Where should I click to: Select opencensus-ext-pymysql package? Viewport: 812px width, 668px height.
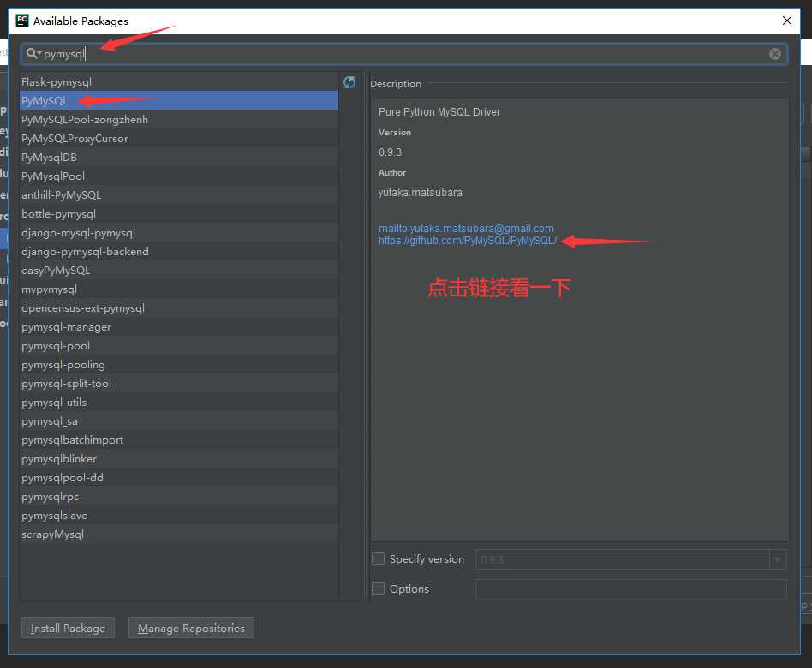click(x=179, y=308)
